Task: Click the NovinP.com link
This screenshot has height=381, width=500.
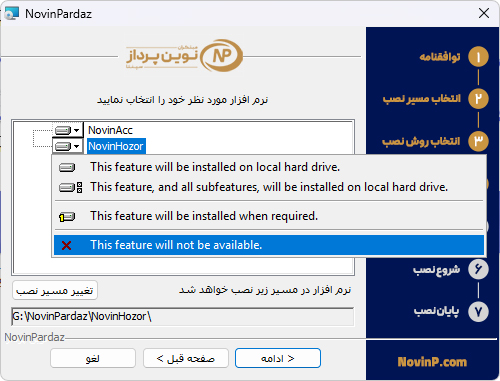Action: click(432, 362)
